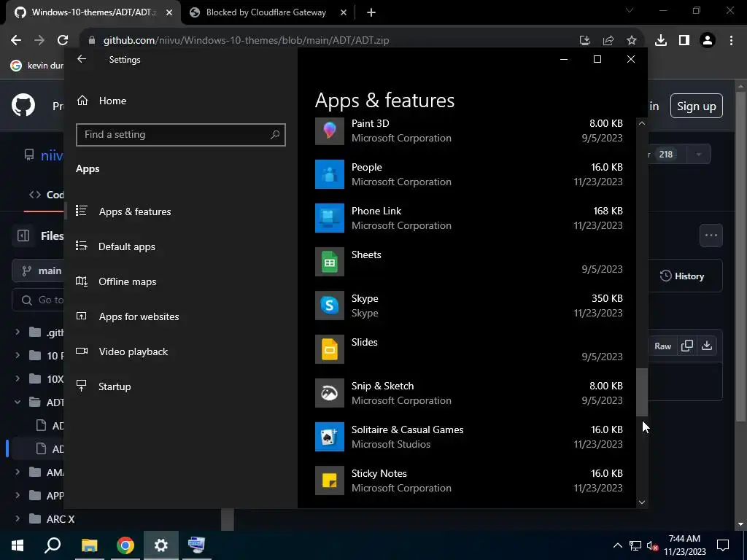
Task: Open the three-dot file options on GitHub
Action: point(711,236)
